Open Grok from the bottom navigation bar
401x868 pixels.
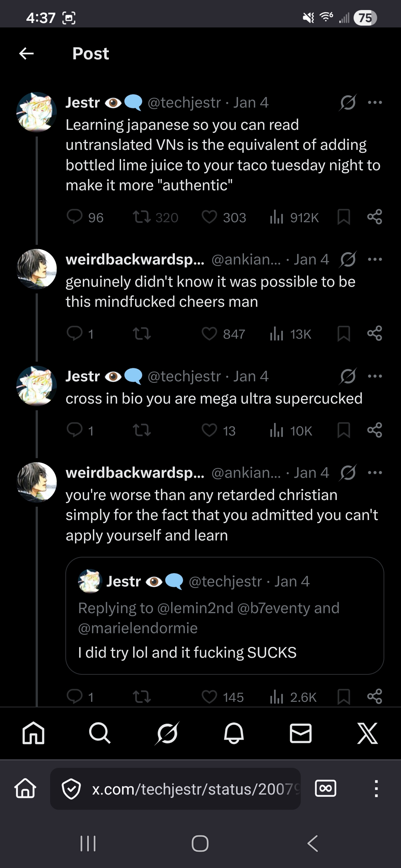(167, 733)
